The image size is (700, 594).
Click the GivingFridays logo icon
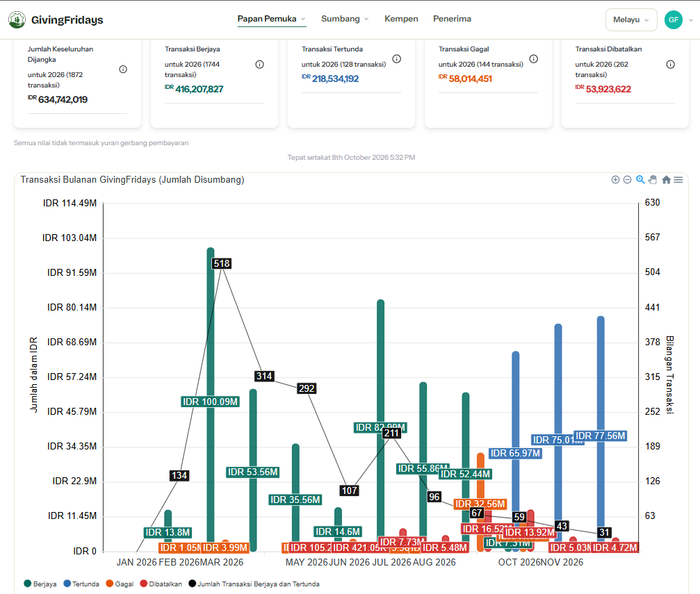coord(17,19)
